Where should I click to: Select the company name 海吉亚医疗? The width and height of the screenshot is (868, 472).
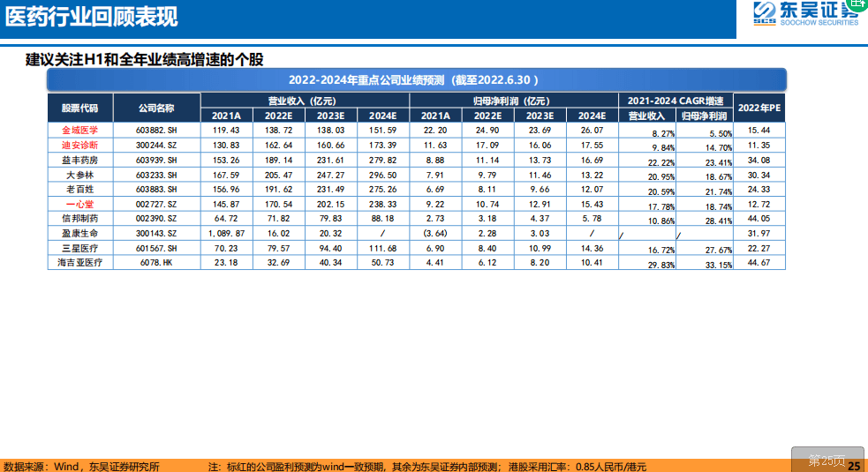(x=79, y=262)
